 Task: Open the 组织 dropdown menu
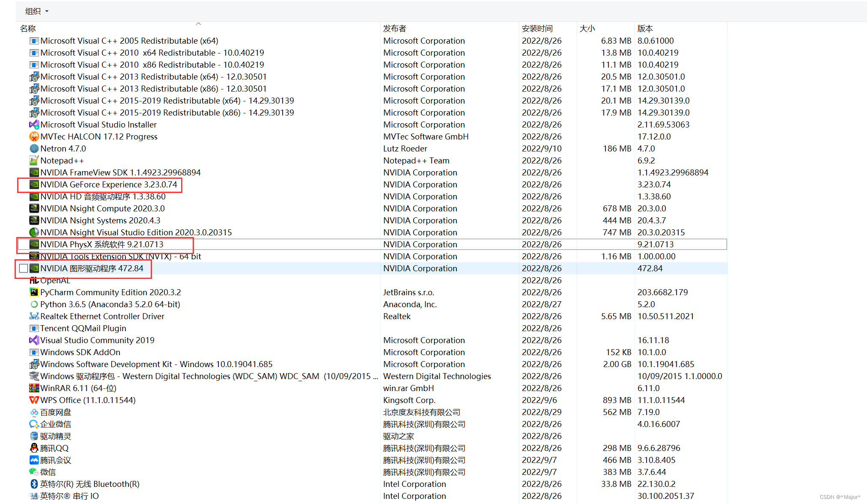tap(37, 11)
